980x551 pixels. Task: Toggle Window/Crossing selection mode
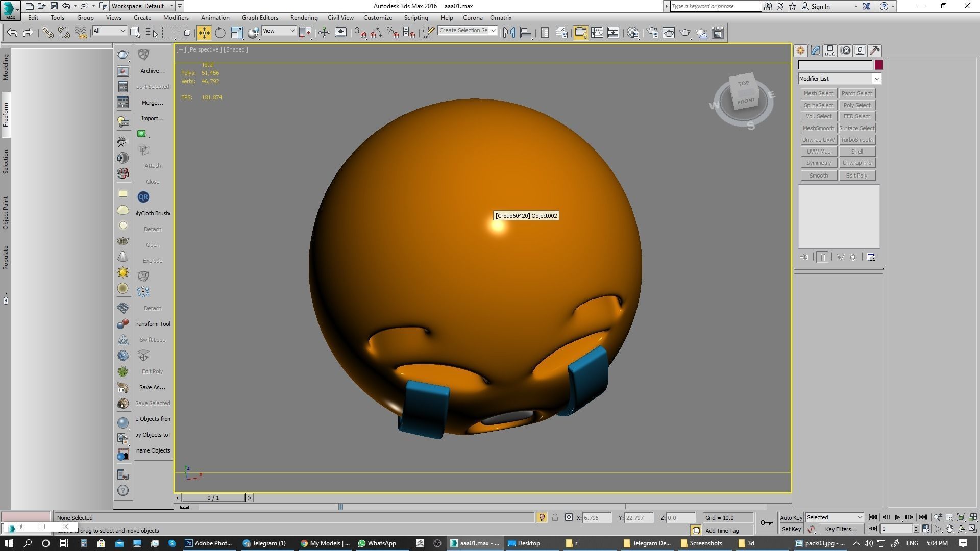pos(186,33)
